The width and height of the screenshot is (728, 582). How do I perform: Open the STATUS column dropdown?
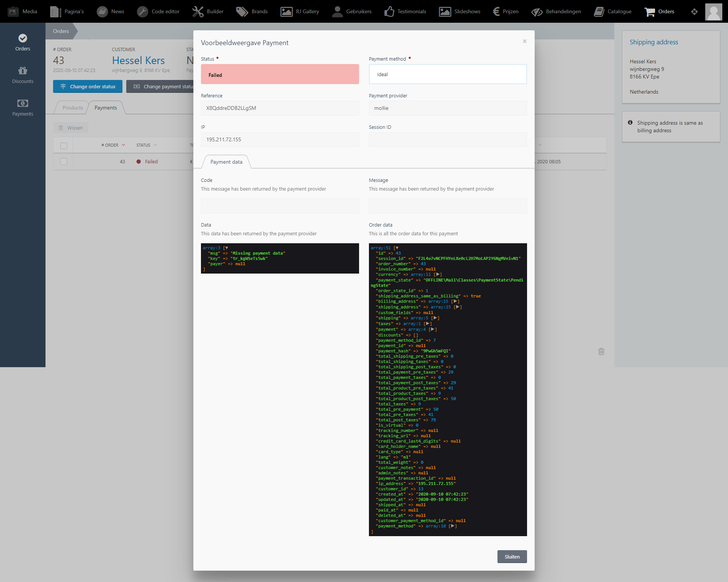coord(155,145)
